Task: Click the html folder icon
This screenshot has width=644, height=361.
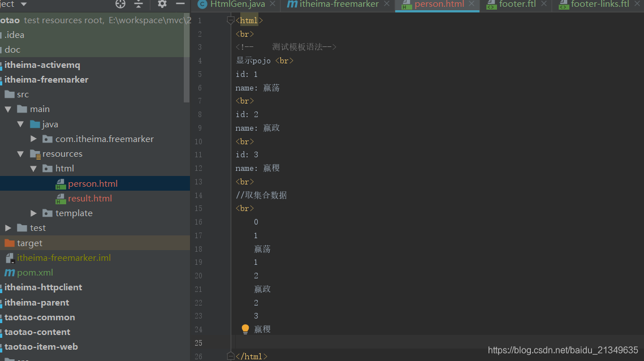Action: [x=47, y=169]
